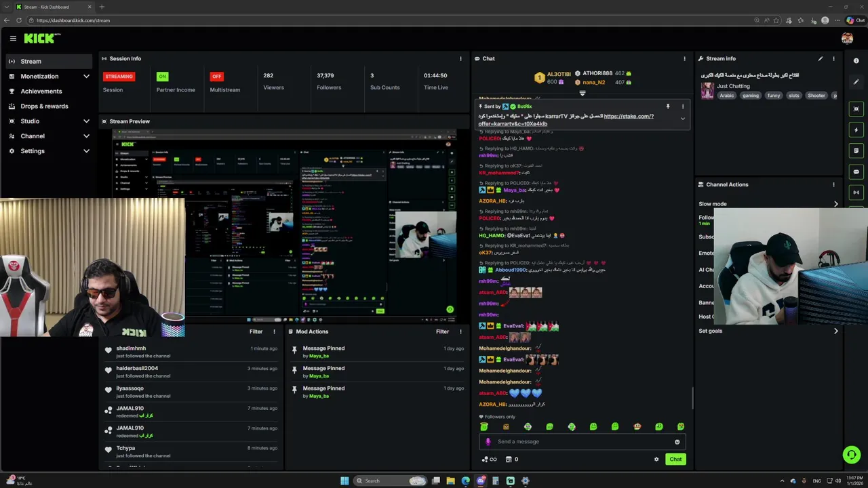Open the emoji picker in message box

point(677,442)
